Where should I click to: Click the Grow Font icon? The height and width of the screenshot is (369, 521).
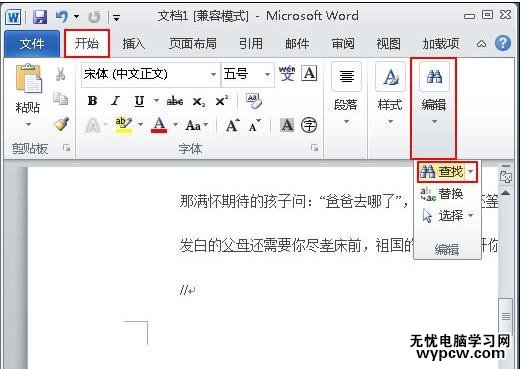point(232,126)
